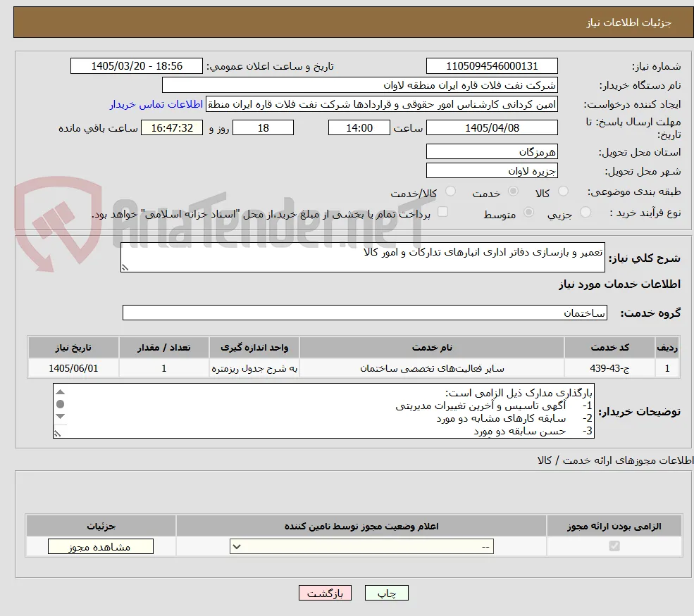The image size is (694, 616).
Task: Select the کالا/خدمت radio button
Action: pos(450,191)
